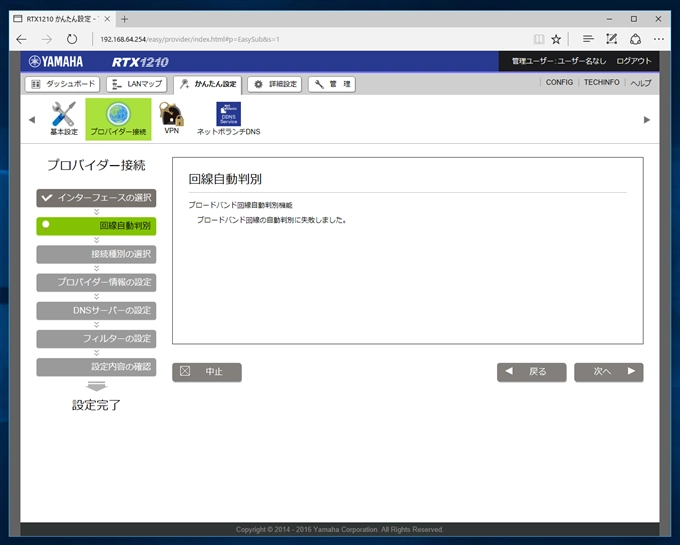
Task: Click the 設定完了 text
Action: pyautogui.click(x=96, y=405)
